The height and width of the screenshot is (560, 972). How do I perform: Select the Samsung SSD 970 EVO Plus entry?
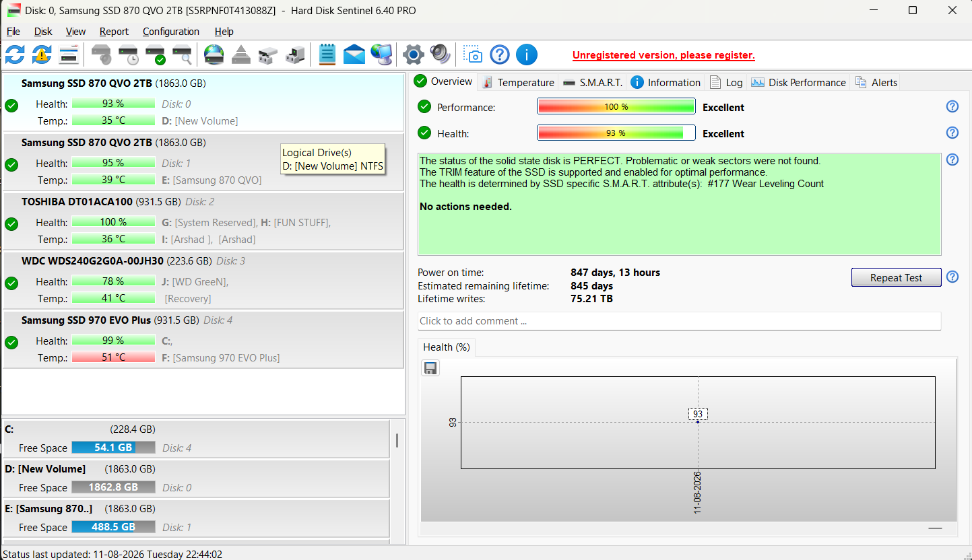[x=203, y=339]
